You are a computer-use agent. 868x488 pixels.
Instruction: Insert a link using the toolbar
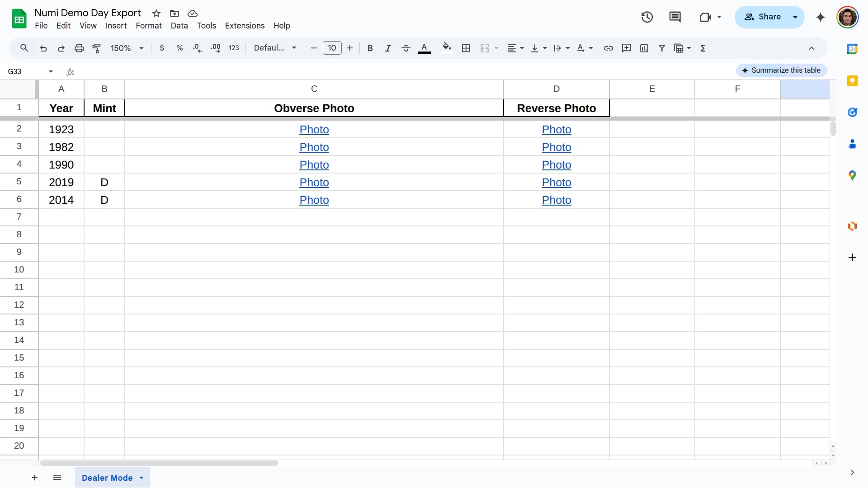[x=609, y=48]
